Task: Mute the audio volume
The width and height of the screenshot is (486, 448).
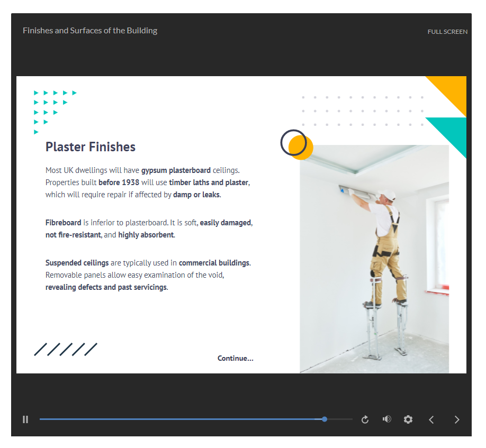Action: [x=386, y=419]
